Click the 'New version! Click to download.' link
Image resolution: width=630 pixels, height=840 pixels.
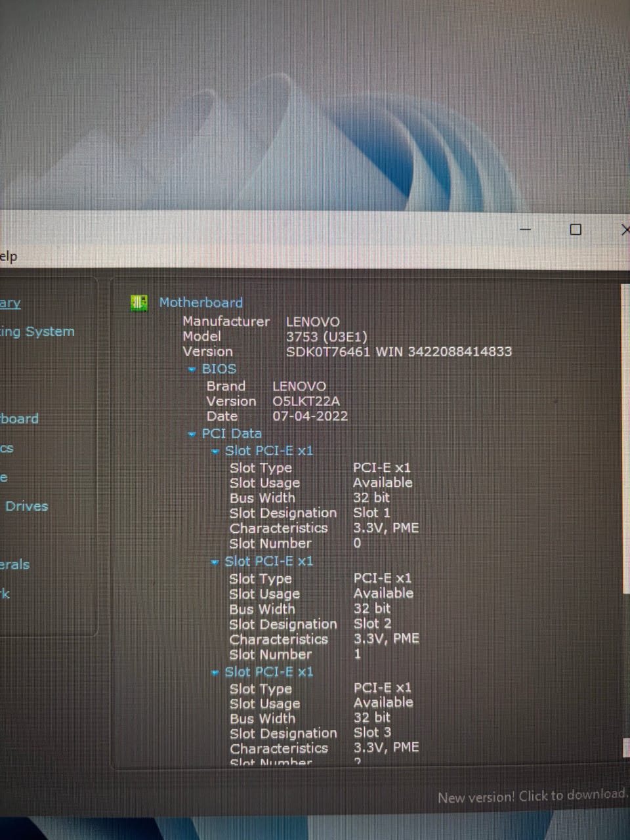point(532,796)
